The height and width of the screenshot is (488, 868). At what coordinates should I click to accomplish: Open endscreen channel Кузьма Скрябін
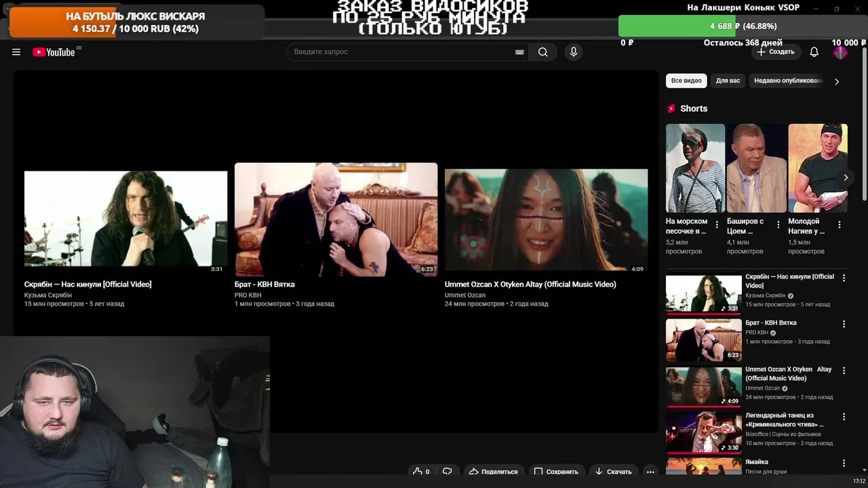(x=48, y=295)
